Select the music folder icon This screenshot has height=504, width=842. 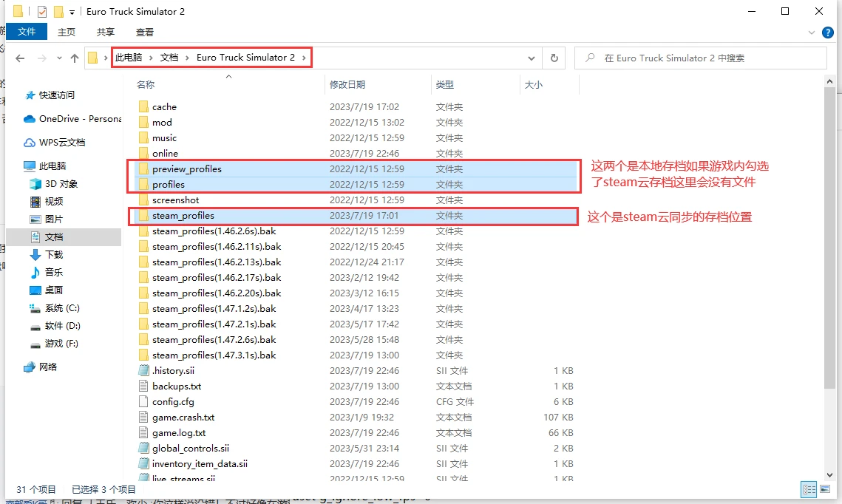pos(143,137)
